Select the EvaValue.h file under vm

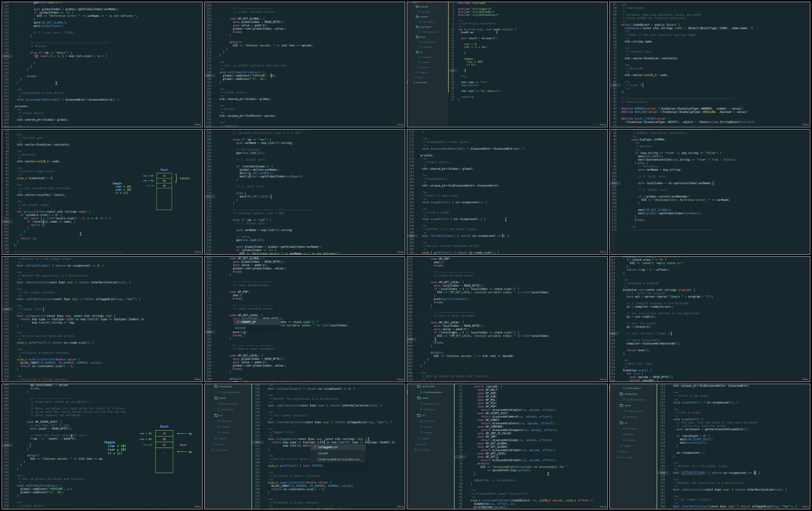(427, 57)
